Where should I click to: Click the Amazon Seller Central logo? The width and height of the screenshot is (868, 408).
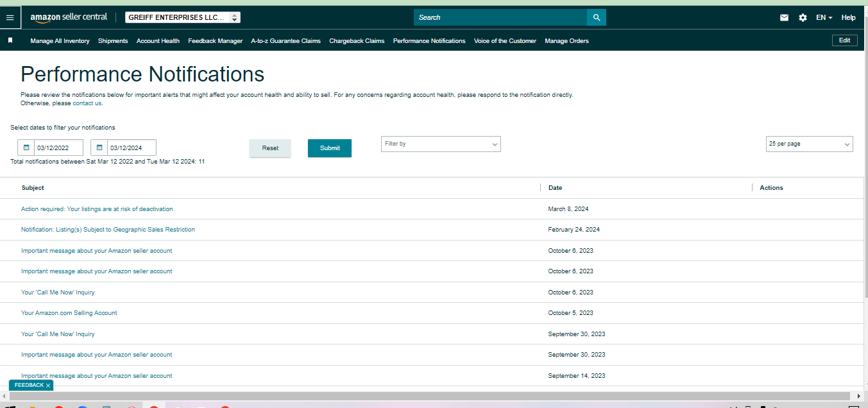coord(69,17)
